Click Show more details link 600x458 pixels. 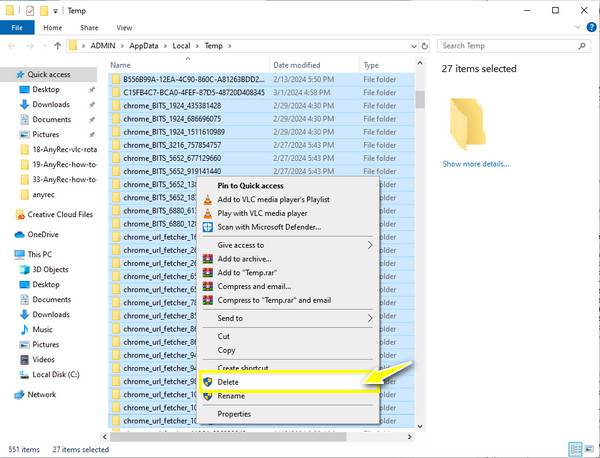point(476,164)
